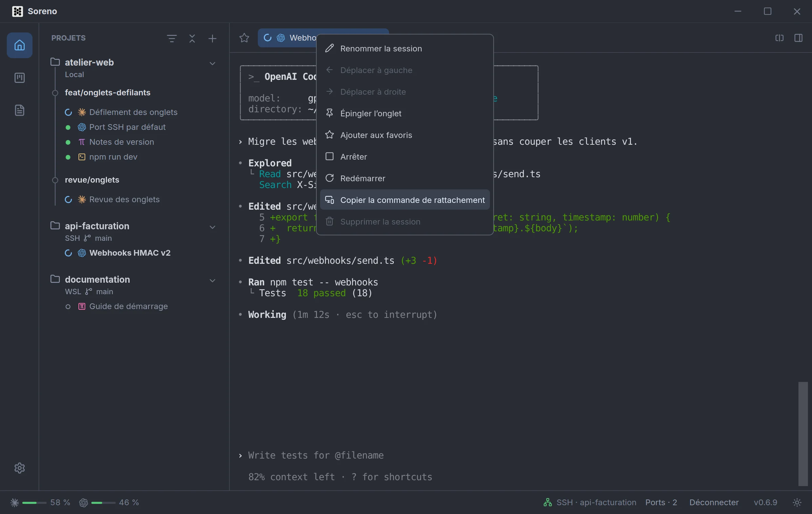Click the Déconnecter button
Image resolution: width=812 pixels, height=514 pixels.
pos(714,503)
